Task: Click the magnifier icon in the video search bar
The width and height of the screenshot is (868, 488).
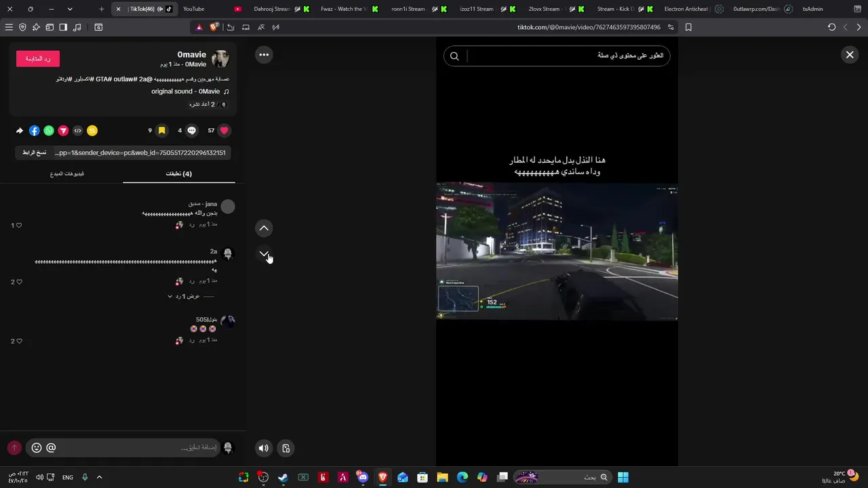Action: (455, 56)
